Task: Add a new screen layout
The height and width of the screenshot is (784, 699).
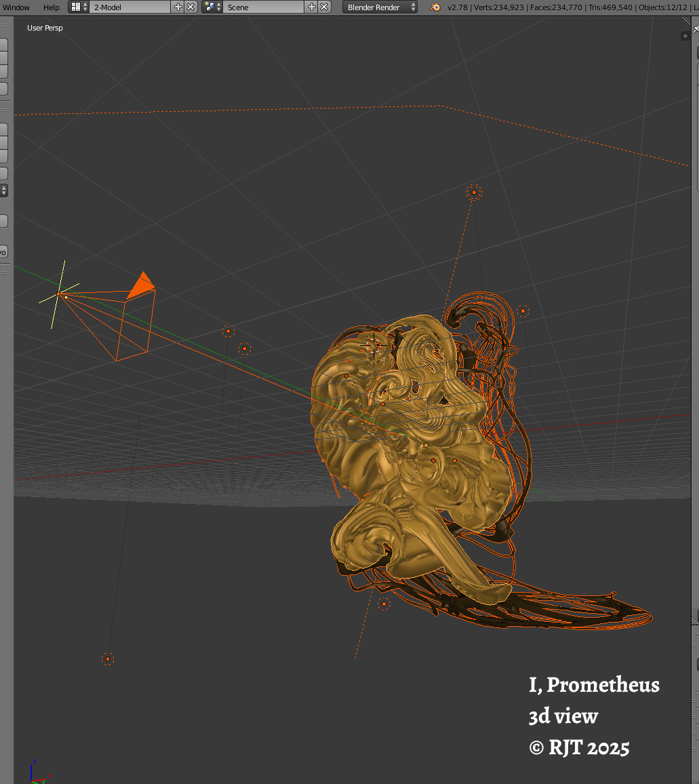Action: (178, 7)
